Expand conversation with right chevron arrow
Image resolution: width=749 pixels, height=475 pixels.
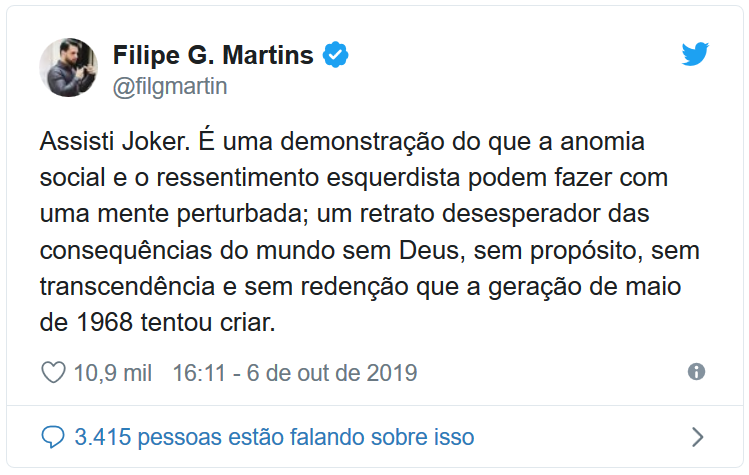tap(698, 437)
